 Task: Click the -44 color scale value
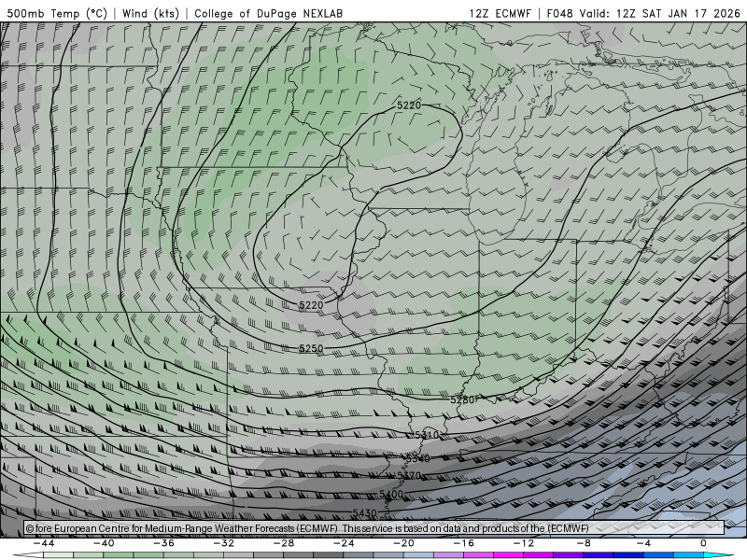pyautogui.click(x=44, y=543)
